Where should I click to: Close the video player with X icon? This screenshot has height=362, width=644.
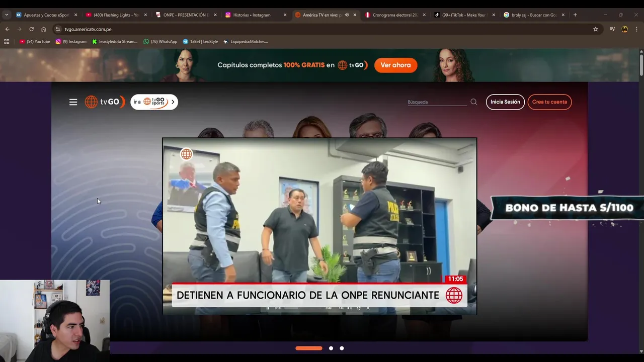[x=368, y=308]
